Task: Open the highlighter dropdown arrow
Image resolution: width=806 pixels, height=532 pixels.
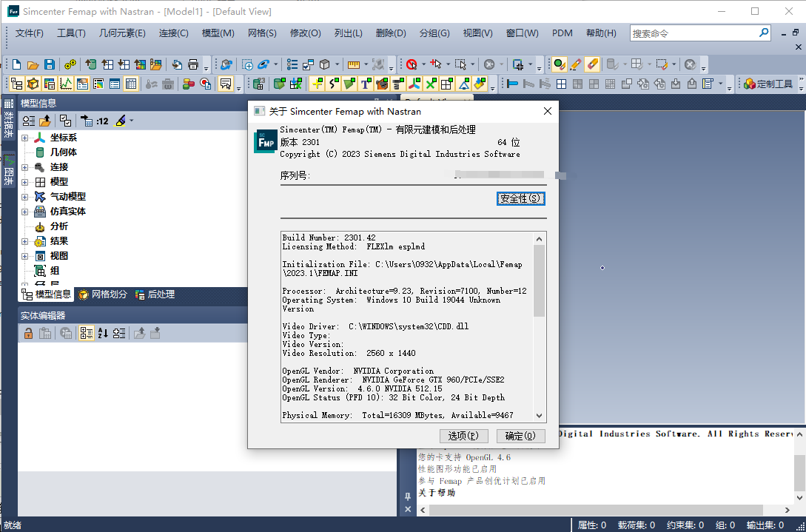Action: click(x=131, y=120)
